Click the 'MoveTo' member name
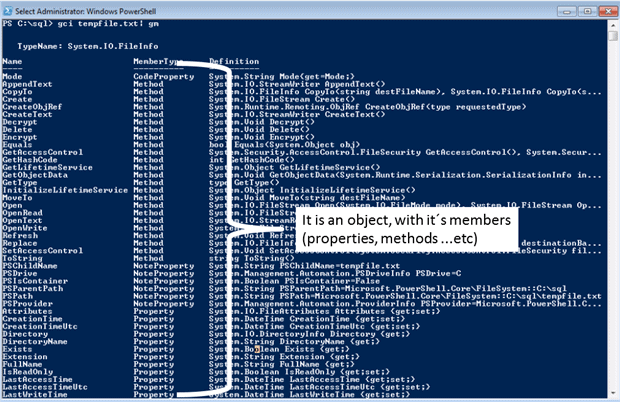 click(x=17, y=198)
